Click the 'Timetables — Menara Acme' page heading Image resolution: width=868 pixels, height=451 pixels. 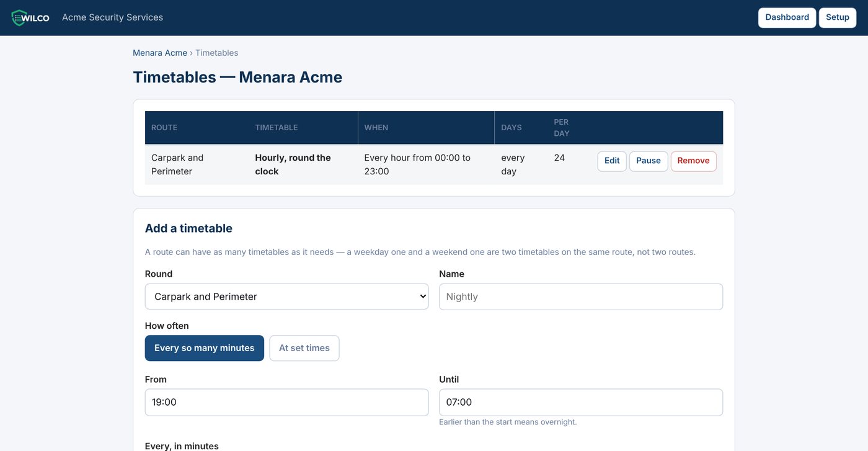237,77
